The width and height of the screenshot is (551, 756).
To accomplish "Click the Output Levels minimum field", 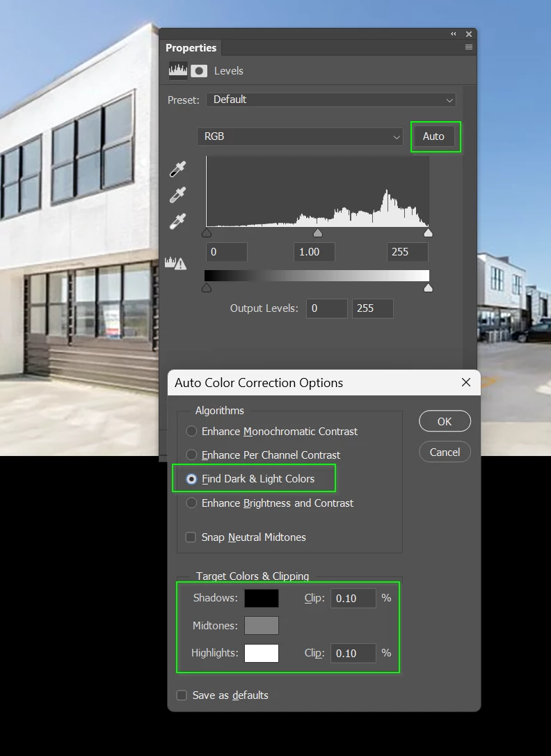I will tap(326, 308).
